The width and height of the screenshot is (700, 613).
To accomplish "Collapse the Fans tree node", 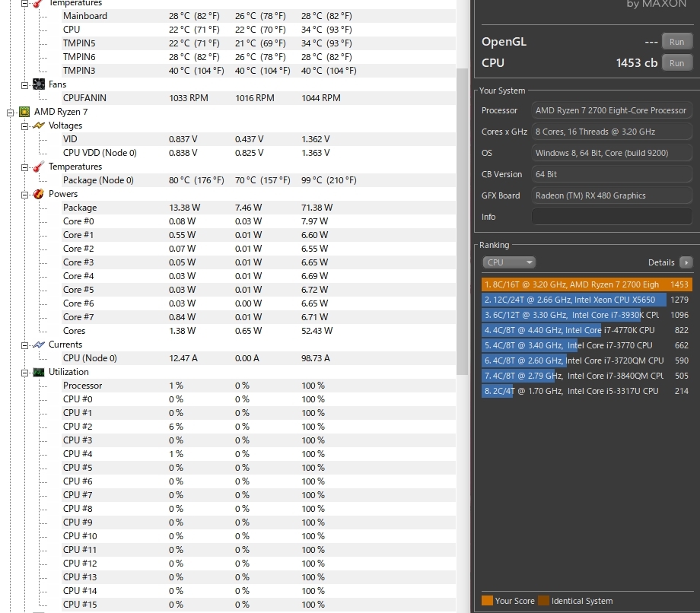I will coord(25,84).
